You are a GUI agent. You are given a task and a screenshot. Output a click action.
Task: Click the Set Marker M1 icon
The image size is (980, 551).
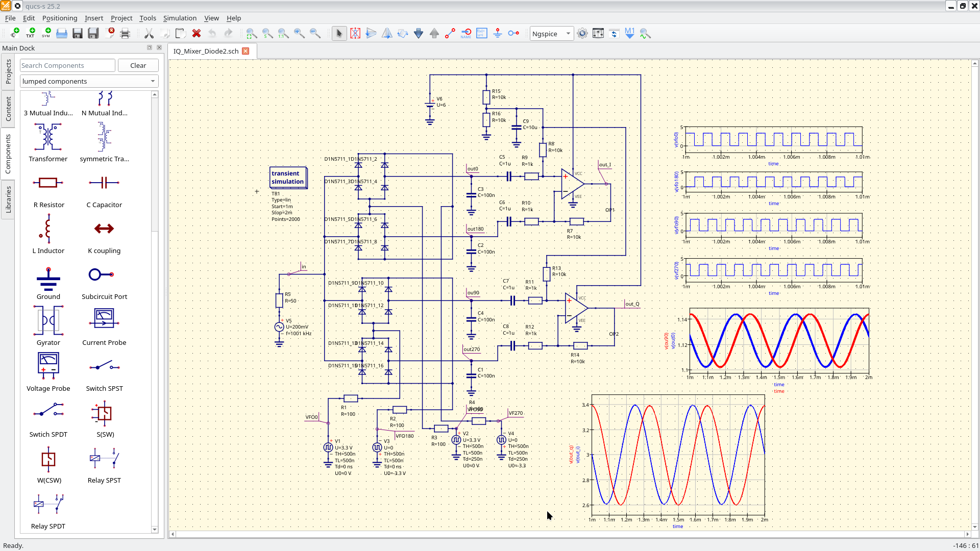point(629,34)
